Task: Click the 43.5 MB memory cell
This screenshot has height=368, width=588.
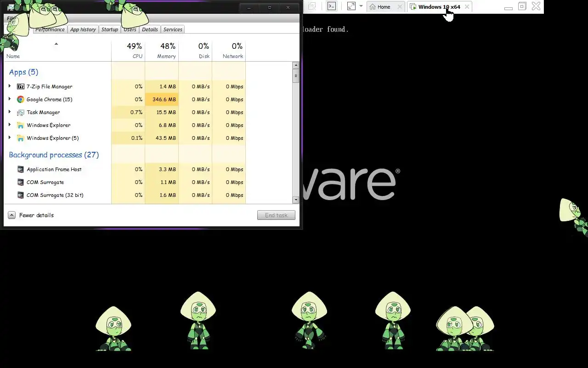Action: [162, 138]
